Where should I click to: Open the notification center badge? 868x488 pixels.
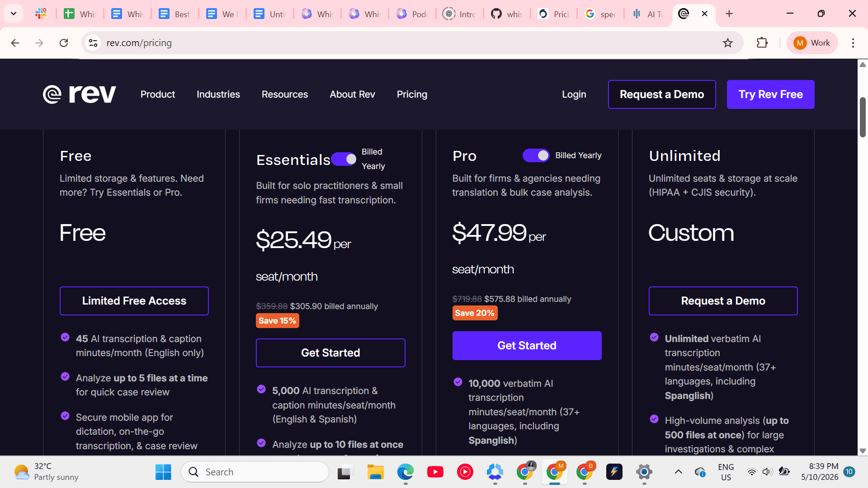849,472
